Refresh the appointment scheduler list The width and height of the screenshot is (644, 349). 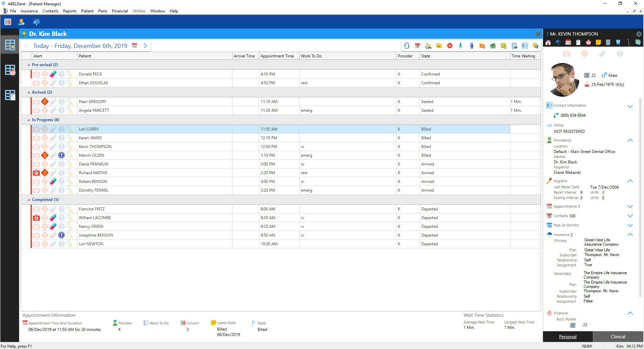click(x=406, y=46)
